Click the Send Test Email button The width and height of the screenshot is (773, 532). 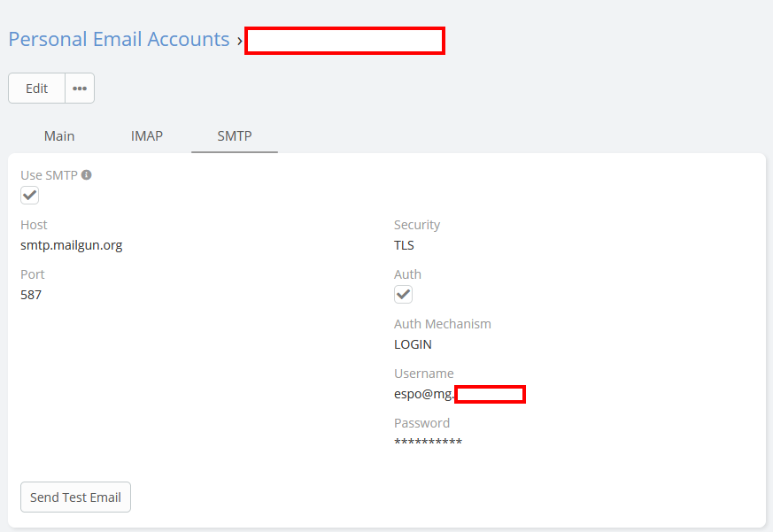pyautogui.click(x=75, y=497)
